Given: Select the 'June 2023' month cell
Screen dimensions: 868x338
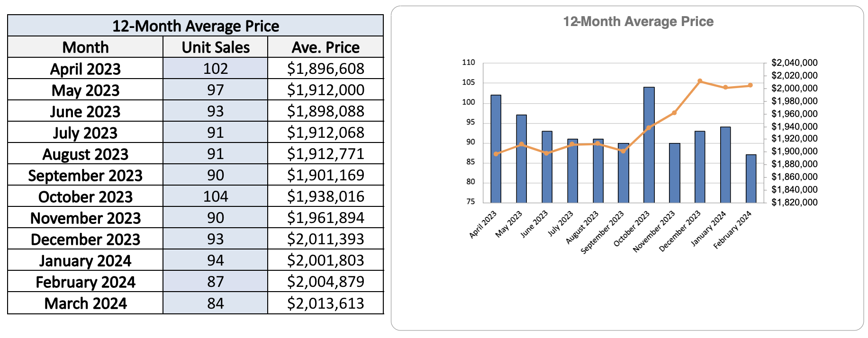Looking at the screenshot, I should pos(85,111).
